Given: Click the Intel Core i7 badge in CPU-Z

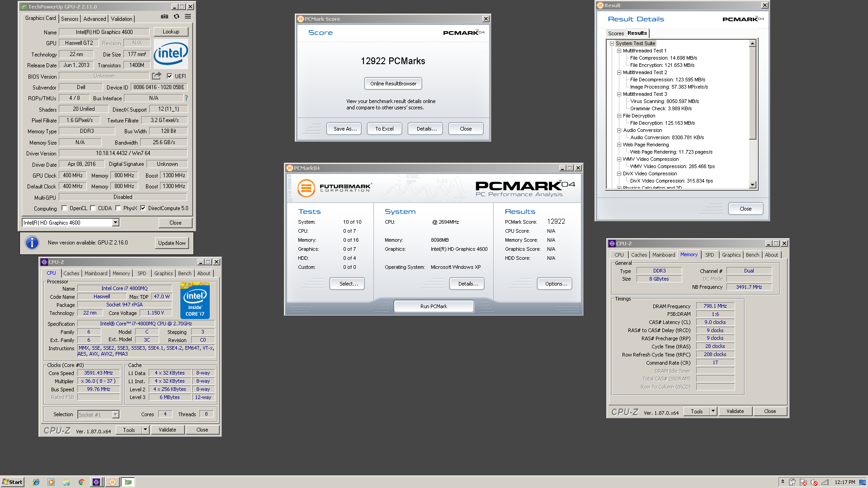Looking at the screenshot, I should pyautogui.click(x=195, y=300).
